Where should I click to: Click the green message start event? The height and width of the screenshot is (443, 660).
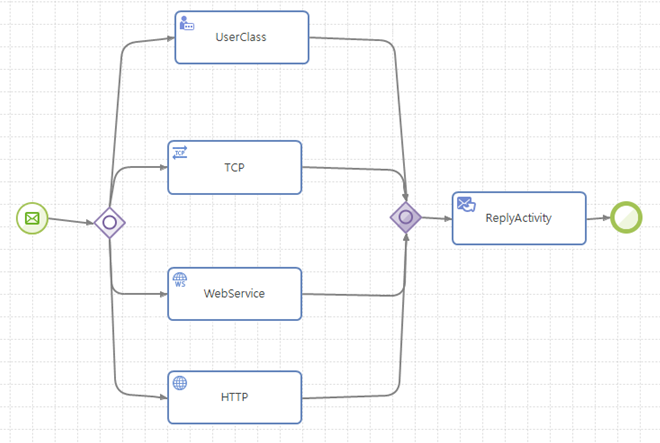click(x=32, y=217)
